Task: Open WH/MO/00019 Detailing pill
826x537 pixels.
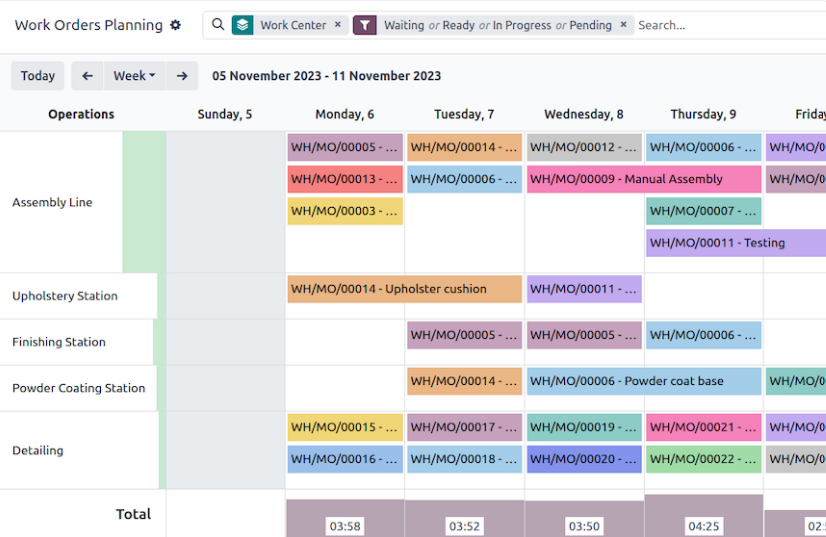Action: tap(584, 427)
